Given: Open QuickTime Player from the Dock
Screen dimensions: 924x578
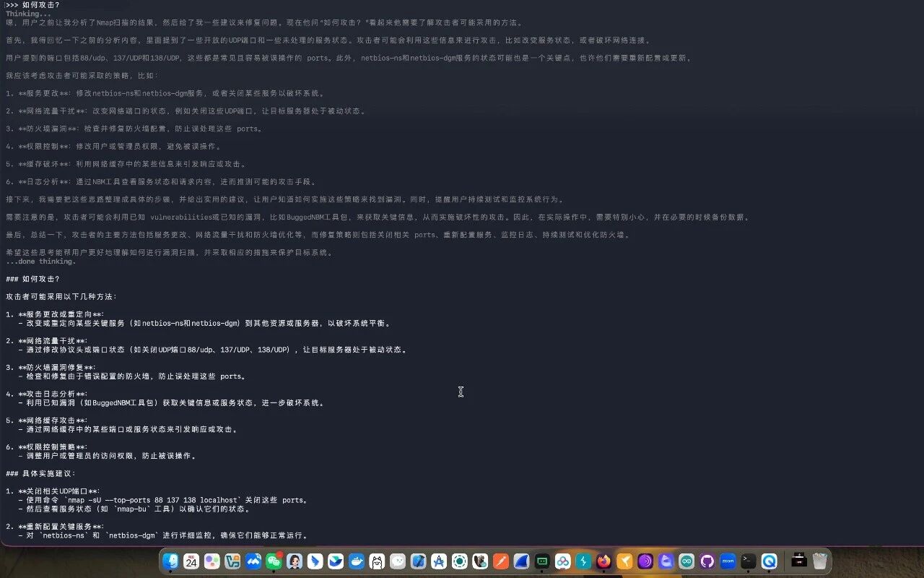Looking at the screenshot, I should point(770,561).
